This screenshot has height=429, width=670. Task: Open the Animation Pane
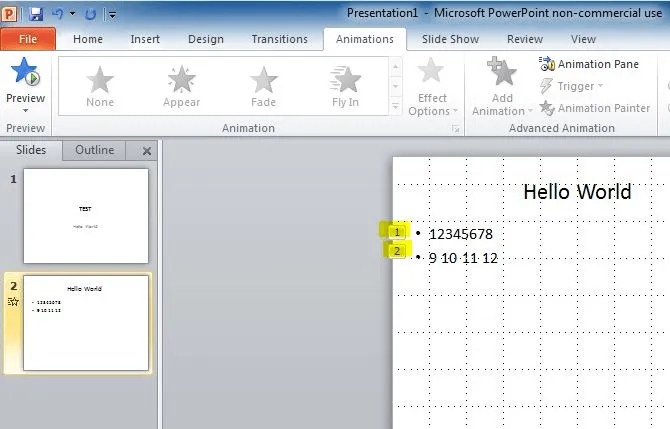click(589, 64)
